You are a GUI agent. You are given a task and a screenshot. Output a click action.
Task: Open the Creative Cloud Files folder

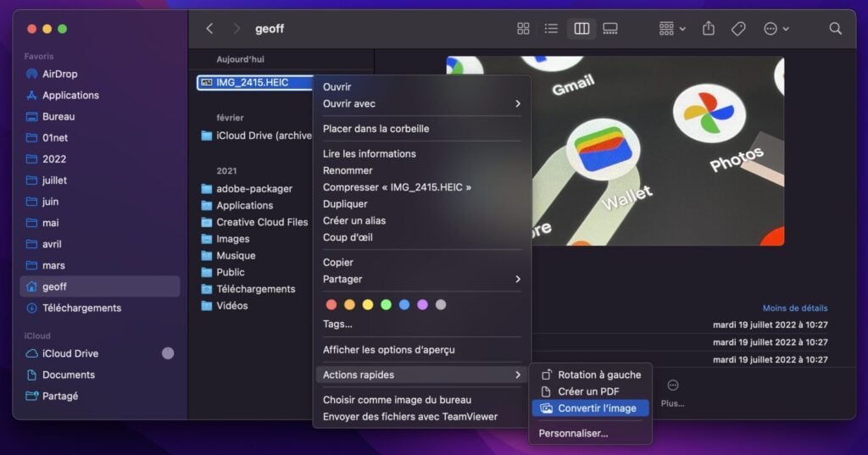tap(256, 222)
